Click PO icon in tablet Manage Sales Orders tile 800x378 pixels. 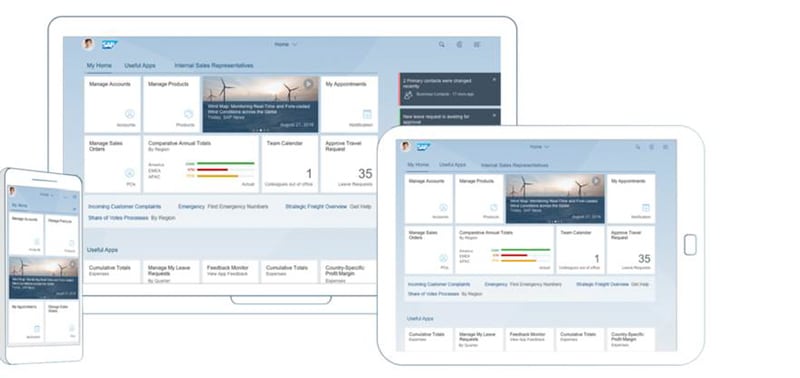pos(443,258)
